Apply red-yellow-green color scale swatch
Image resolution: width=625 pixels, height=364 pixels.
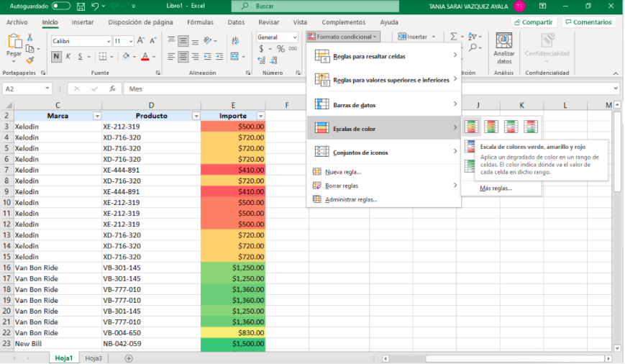(x=491, y=127)
